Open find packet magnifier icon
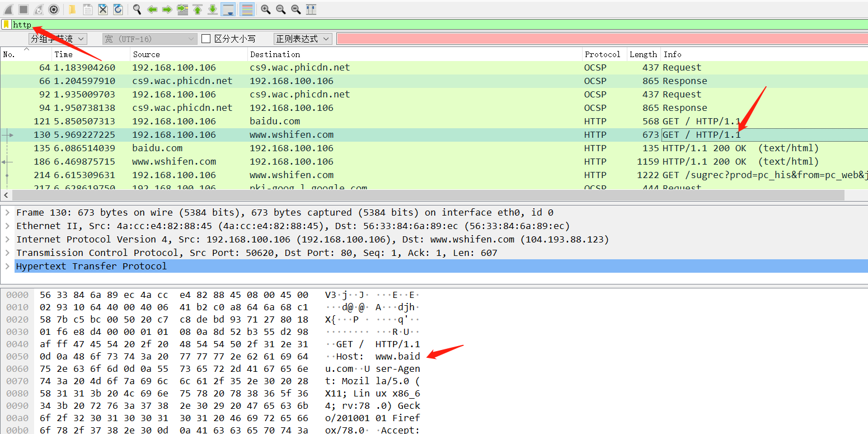The width and height of the screenshot is (868, 434). coord(137,10)
